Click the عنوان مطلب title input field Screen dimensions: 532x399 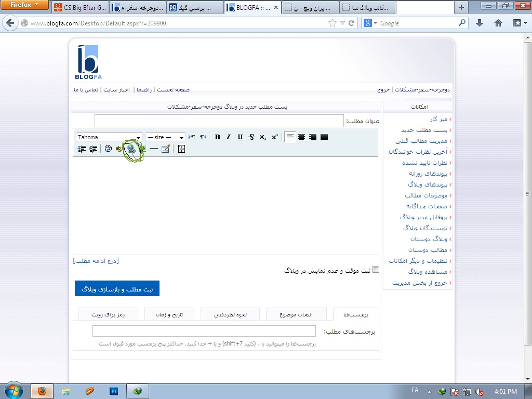(x=219, y=121)
